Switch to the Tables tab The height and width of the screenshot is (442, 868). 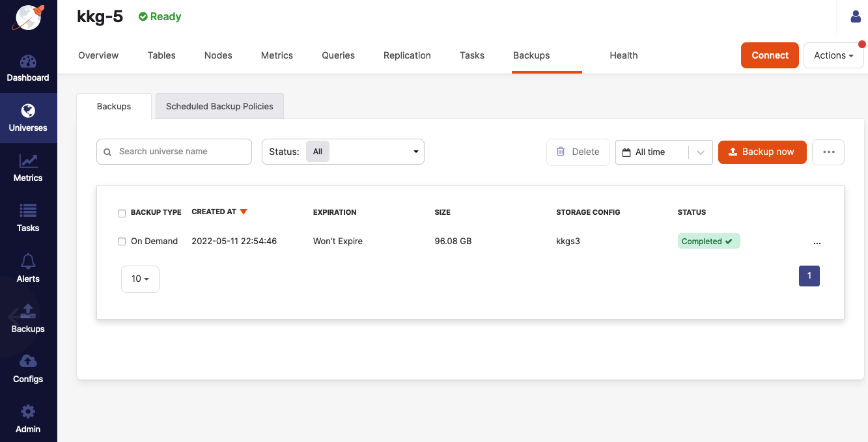click(x=161, y=55)
